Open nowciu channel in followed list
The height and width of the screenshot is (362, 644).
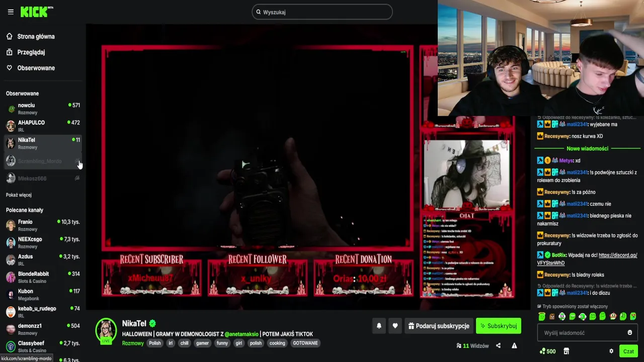coord(43,109)
